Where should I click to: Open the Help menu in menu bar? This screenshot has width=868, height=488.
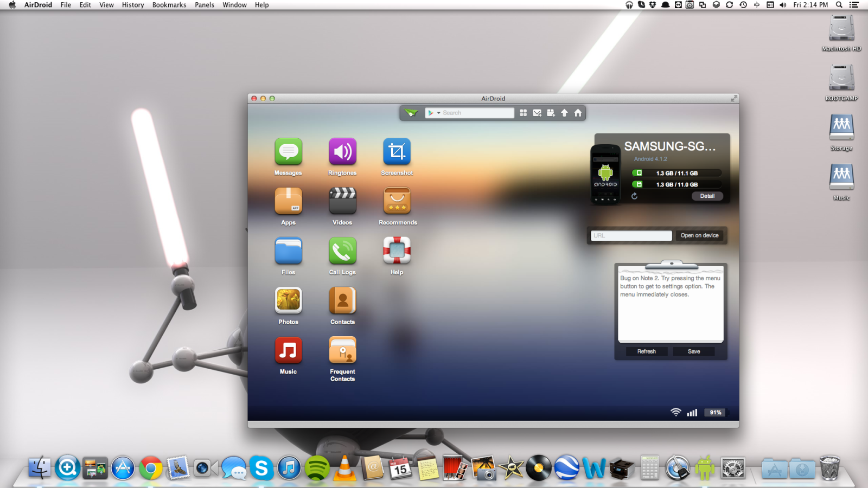(262, 5)
